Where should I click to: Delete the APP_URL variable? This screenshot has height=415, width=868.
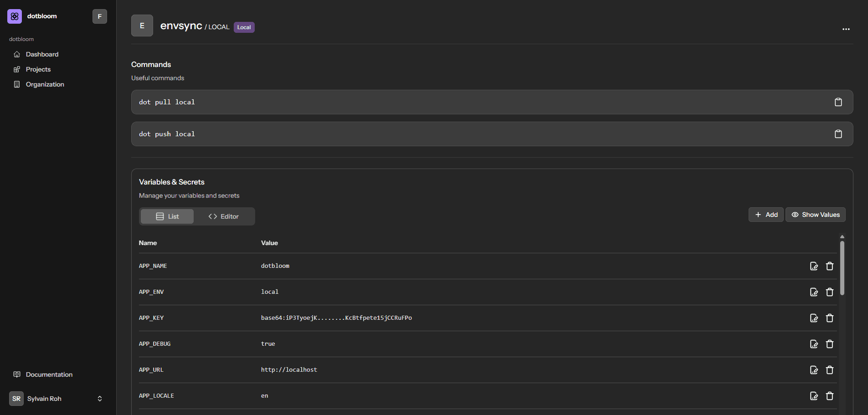pos(830,370)
